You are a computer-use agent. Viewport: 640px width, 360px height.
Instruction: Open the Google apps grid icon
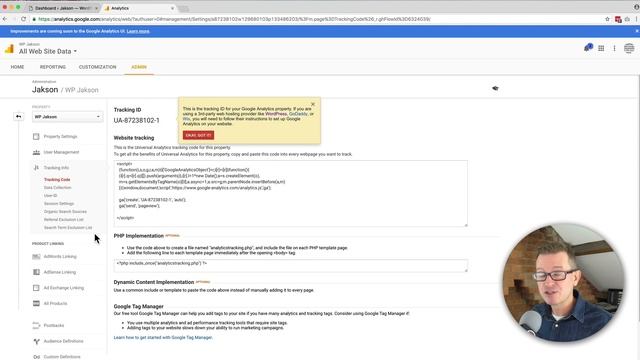601,48
